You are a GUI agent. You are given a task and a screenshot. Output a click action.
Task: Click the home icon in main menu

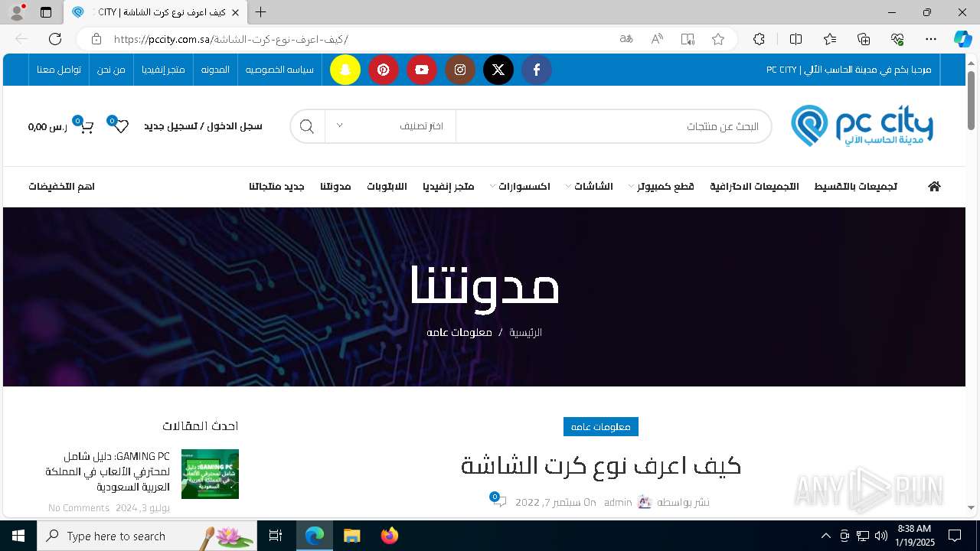coord(934,187)
